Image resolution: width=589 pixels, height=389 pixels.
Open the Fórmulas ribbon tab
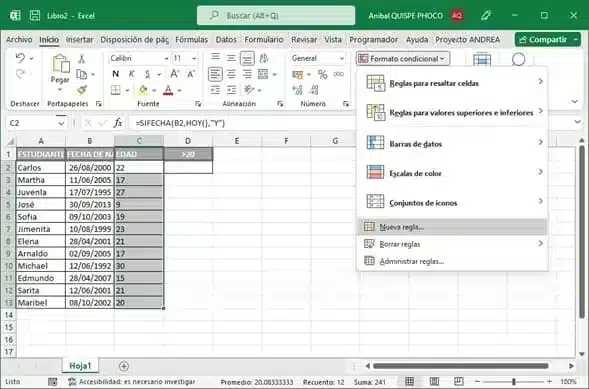191,39
